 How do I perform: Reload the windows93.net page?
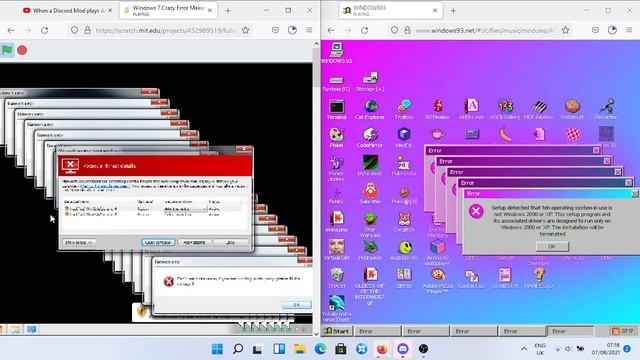click(364, 30)
